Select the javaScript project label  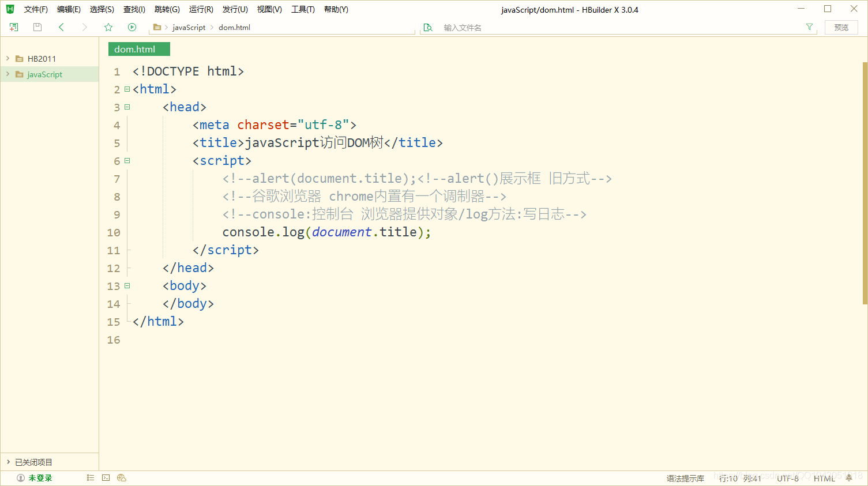pos(44,74)
